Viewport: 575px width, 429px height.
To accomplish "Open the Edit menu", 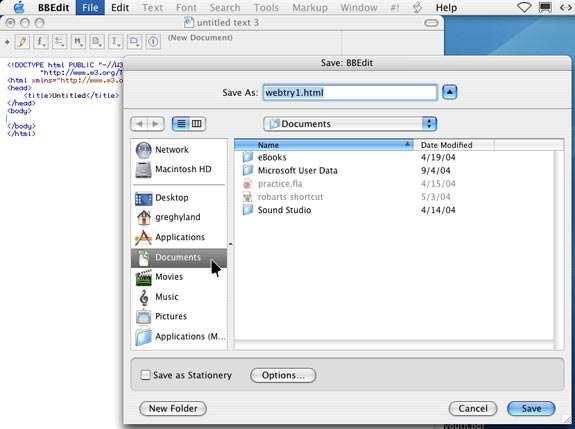I will [x=120, y=8].
